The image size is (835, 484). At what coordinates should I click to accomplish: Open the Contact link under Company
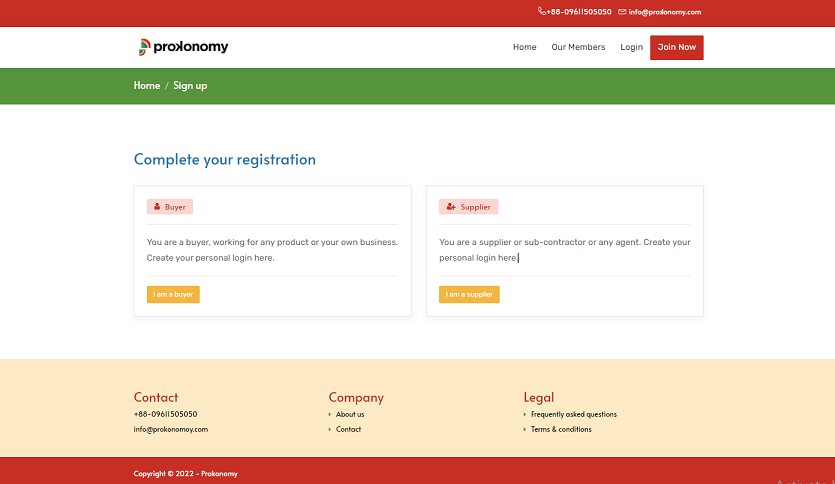point(348,429)
